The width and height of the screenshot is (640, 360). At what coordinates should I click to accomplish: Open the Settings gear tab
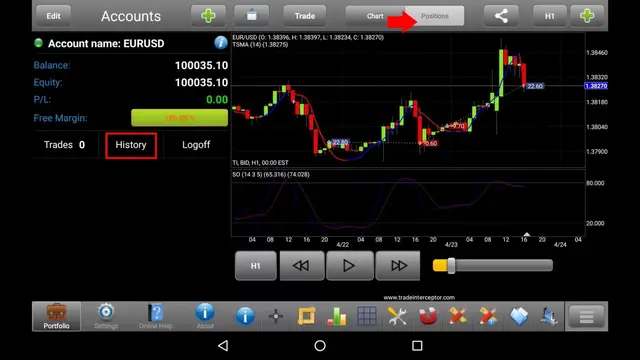coord(106,316)
